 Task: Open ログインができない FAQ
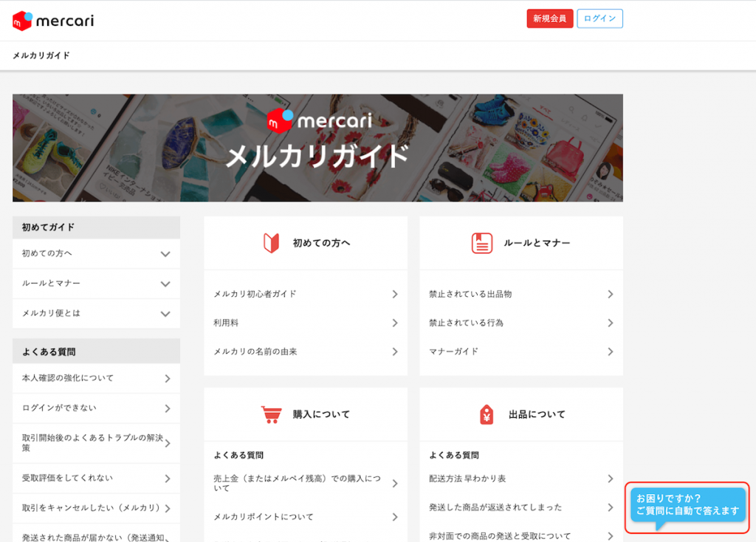coord(97,408)
